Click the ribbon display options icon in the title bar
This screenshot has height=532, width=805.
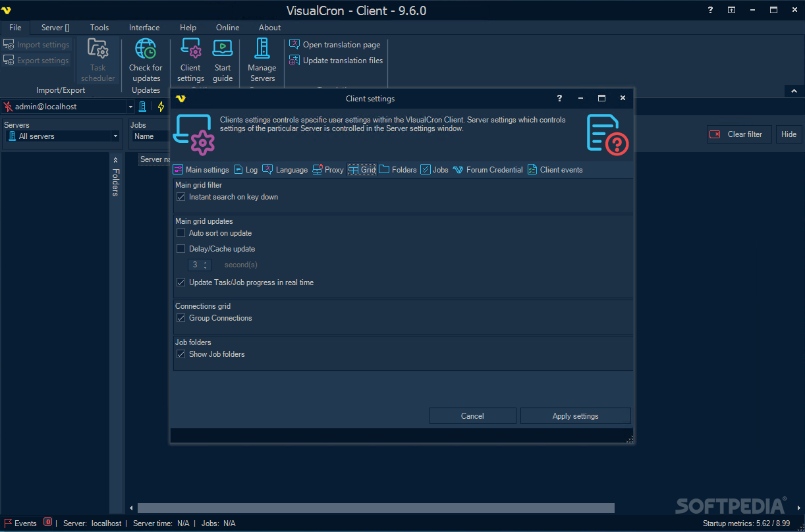pyautogui.click(x=731, y=10)
